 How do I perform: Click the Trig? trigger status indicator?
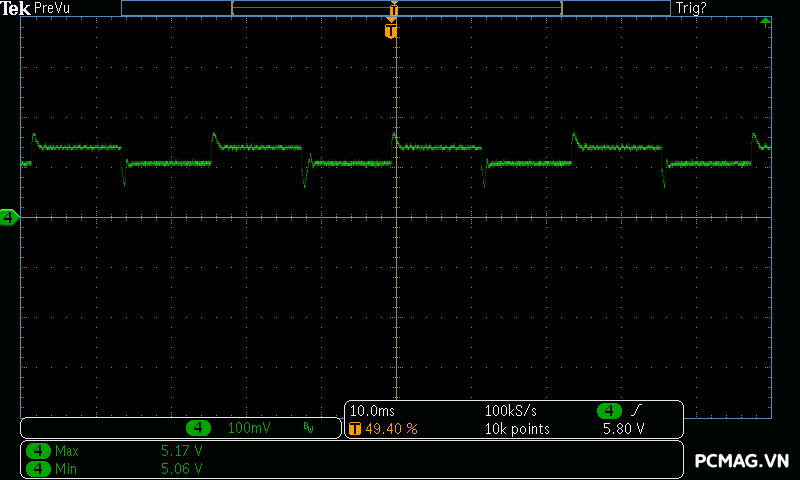coord(690,8)
